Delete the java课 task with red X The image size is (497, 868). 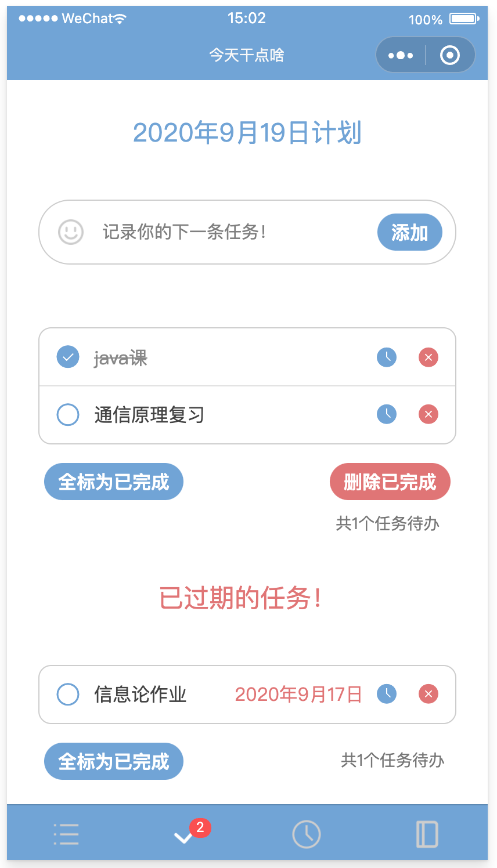coord(428,357)
